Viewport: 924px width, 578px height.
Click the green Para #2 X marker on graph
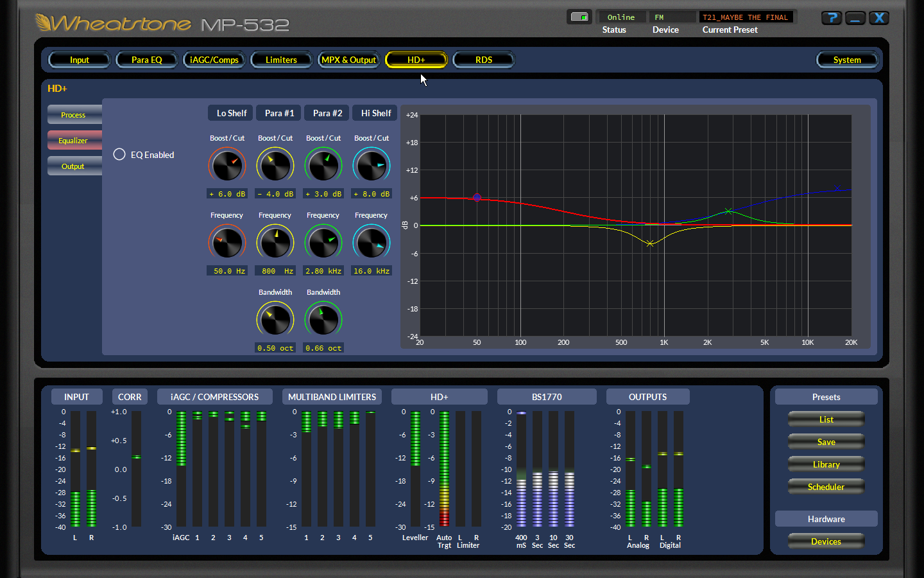click(728, 211)
